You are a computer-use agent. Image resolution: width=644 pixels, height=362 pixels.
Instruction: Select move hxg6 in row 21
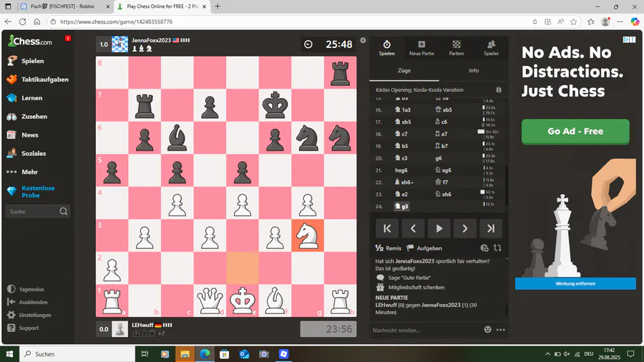coord(401,170)
